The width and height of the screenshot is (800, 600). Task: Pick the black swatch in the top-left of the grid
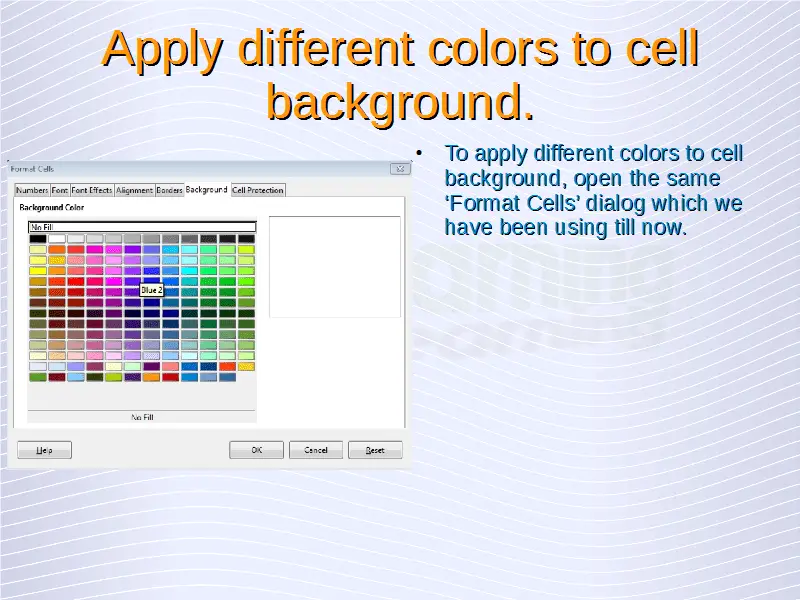tap(38, 239)
